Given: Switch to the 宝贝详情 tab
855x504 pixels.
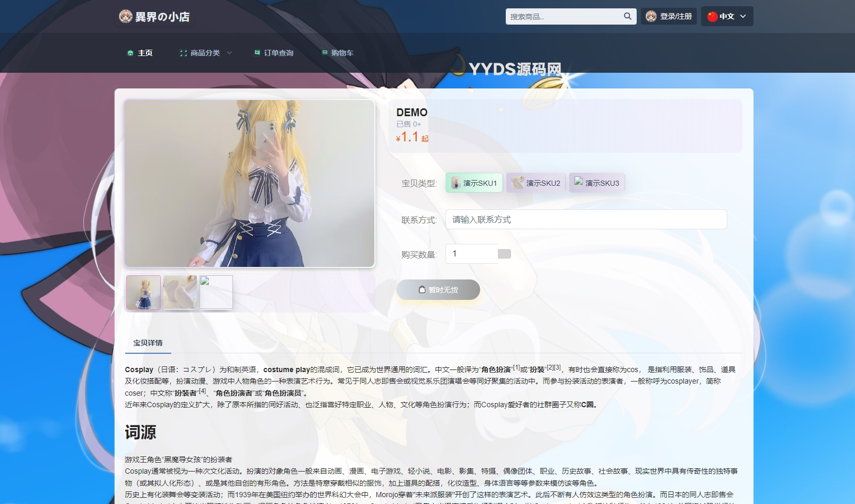Looking at the screenshot, I should (x=148, y=343).
